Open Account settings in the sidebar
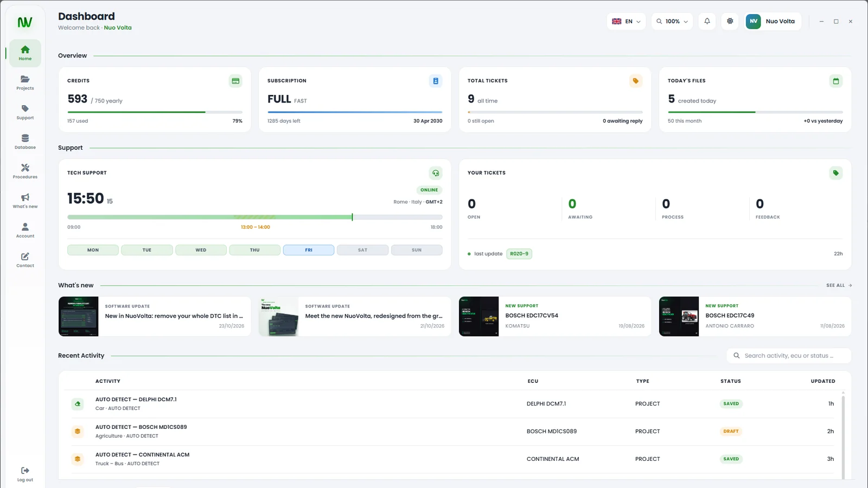 (x=25, y=230)
